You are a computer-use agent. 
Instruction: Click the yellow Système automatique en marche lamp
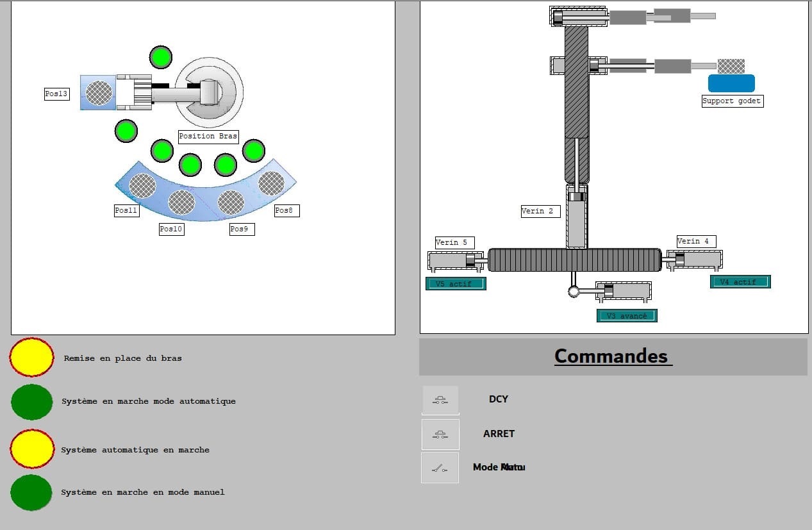pos(31,449)
